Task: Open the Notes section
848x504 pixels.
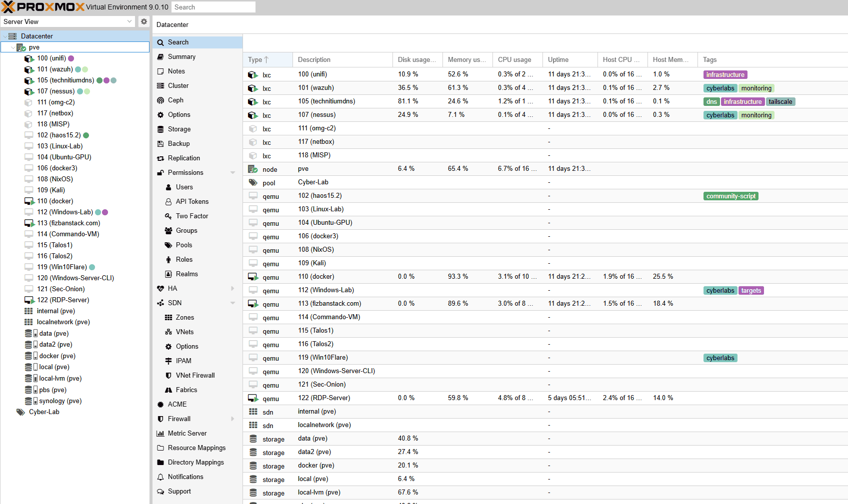Action: click(x=197, y=71)
